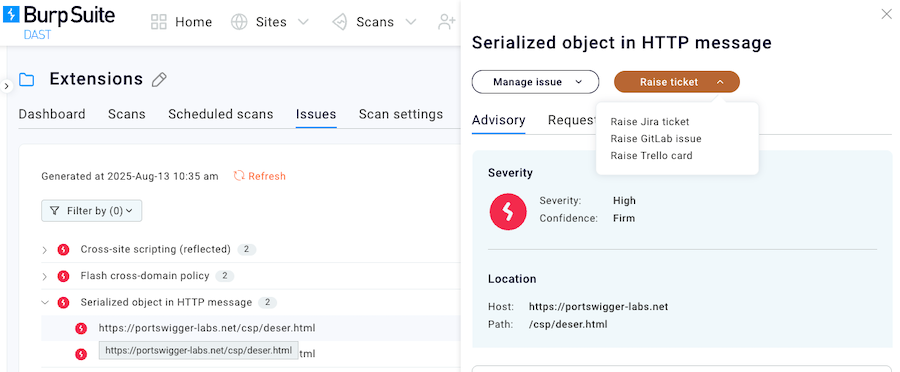
Task: Click count badge beside Serialized object group
Action: click(x=267, y=303)
